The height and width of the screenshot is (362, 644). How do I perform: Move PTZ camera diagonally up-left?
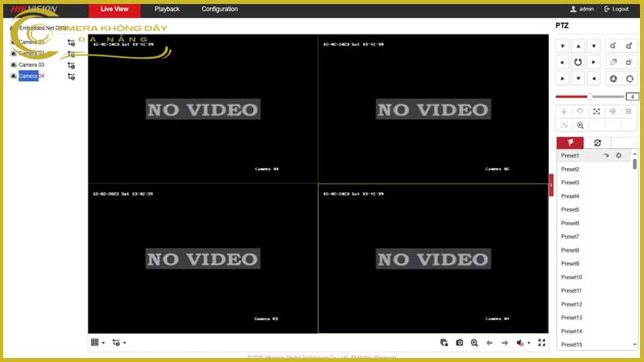click(x=562, y=46)
